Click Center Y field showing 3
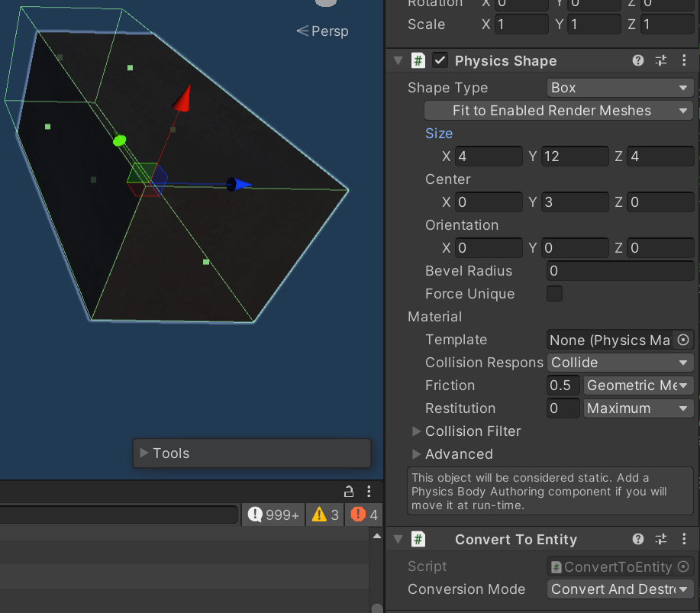This screenshot has height=613, width=700. coord(575,202)
